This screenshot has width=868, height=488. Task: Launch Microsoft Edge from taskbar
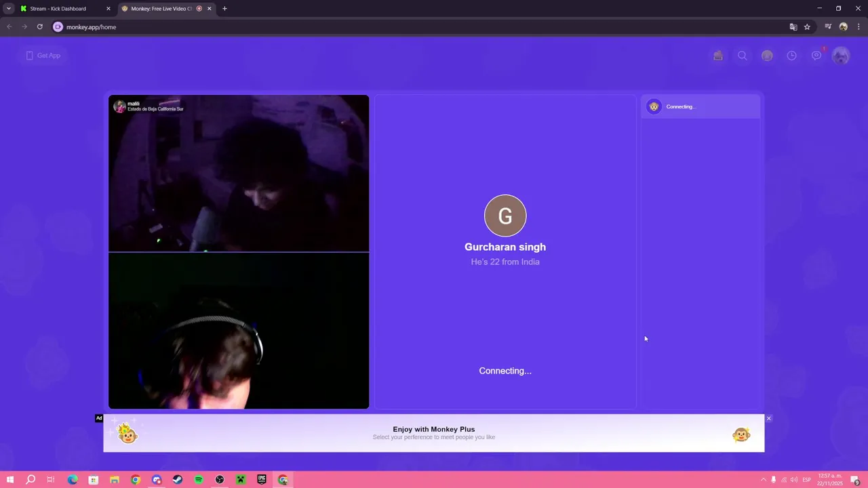click(73, 480)
